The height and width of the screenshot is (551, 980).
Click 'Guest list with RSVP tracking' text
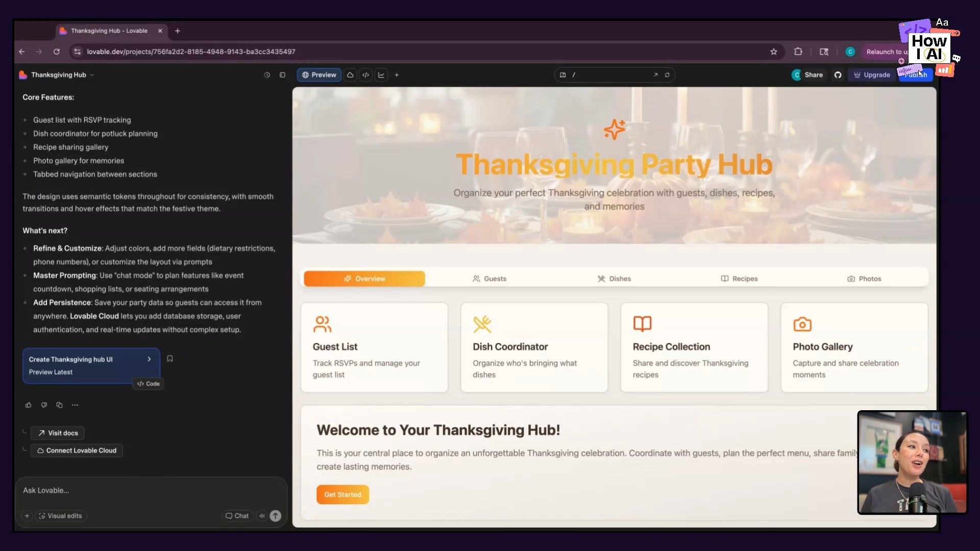click(82, 120)
